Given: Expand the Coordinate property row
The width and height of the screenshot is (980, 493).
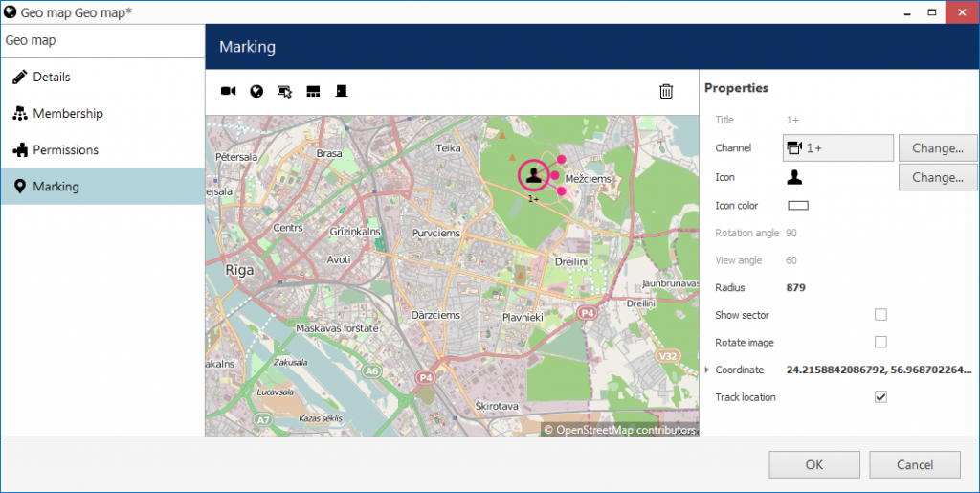Looking at the screenshot, I should [x=707, y=370].
